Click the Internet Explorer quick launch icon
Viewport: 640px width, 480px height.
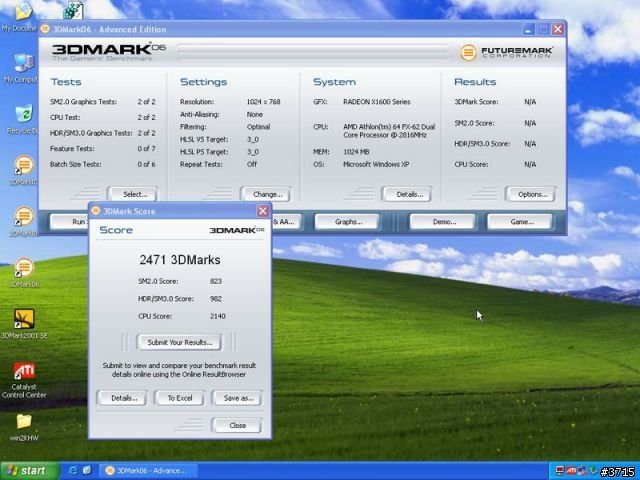click(x=73, y=471)
